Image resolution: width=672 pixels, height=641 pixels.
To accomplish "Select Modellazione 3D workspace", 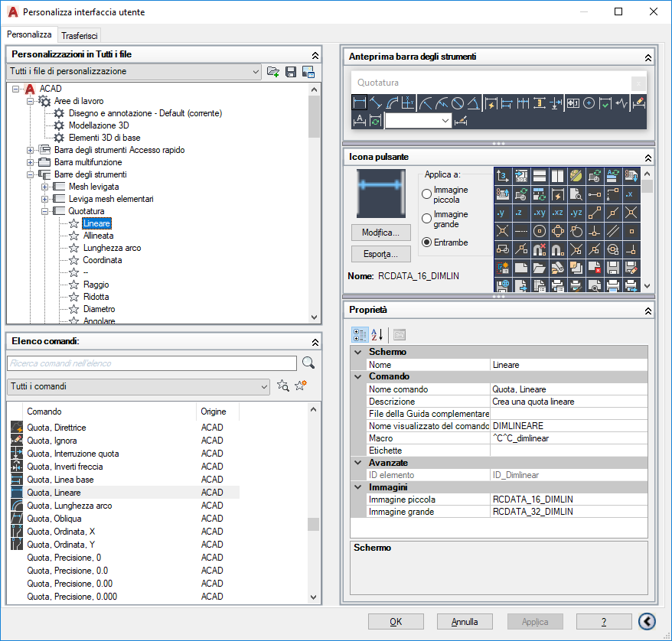I will (99, 125).
